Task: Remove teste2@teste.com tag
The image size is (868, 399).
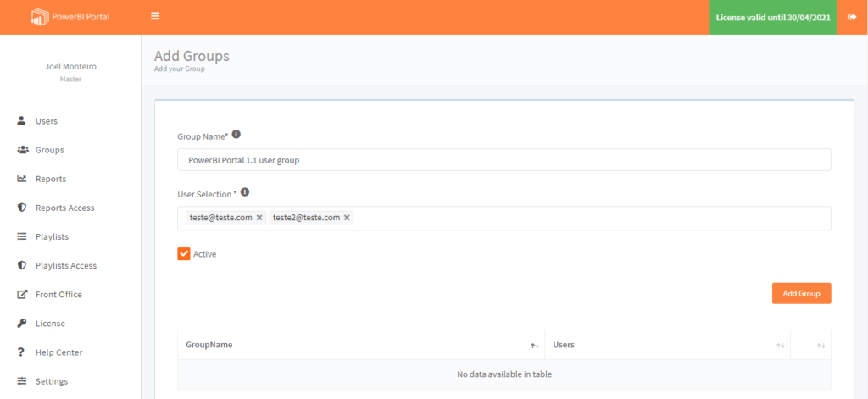Action: coord(347,218)
